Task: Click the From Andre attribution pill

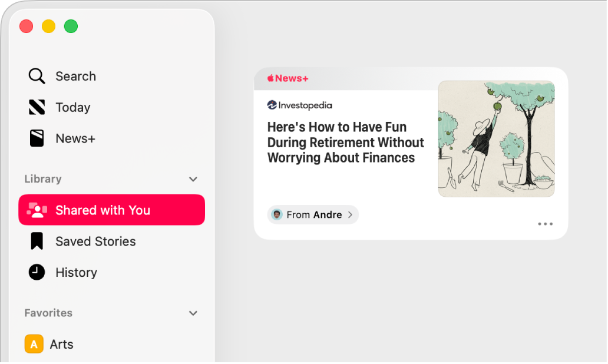Action: tap(312, 214)
